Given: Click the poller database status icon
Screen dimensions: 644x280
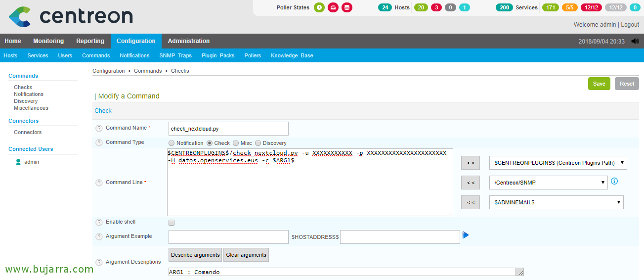Looking at the screenshot, I should tap(347, 7).
